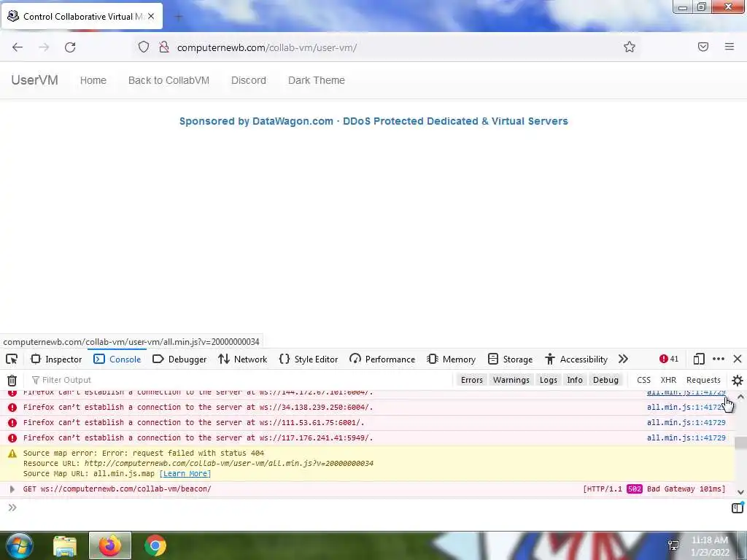Screen dimensions: 747x560
Task: Go back with the browser back arrow
Action: (18, 47)
